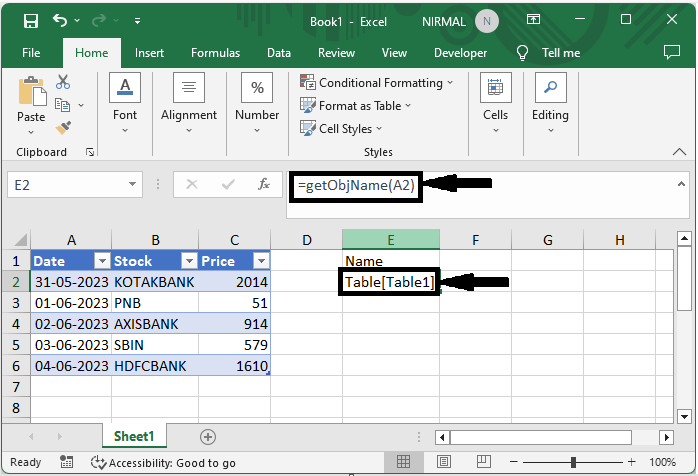Select the Format Painter brush
The height and width of the screenshot is (476, 698).
click(63, 128)
